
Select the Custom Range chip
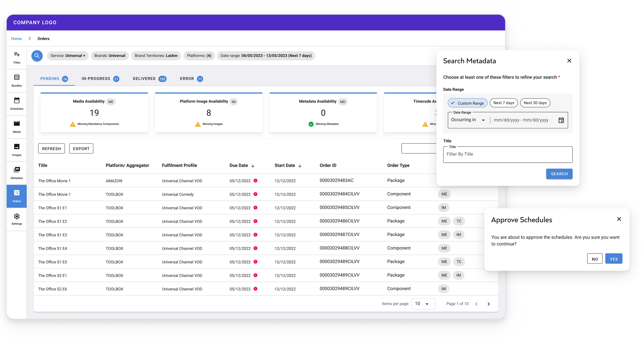point(467,103)
